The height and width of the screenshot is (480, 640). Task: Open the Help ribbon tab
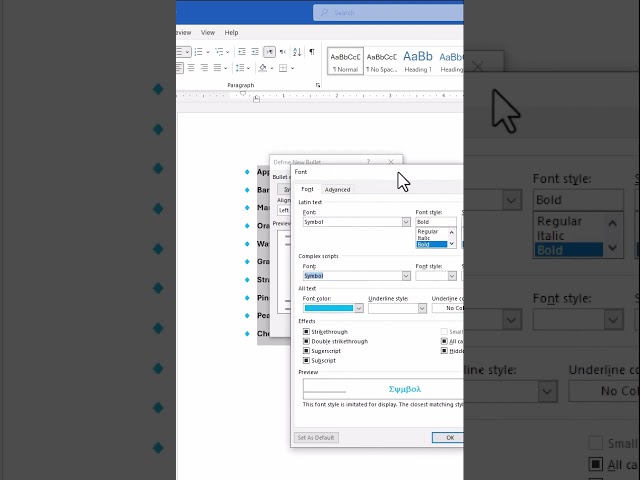231,33
